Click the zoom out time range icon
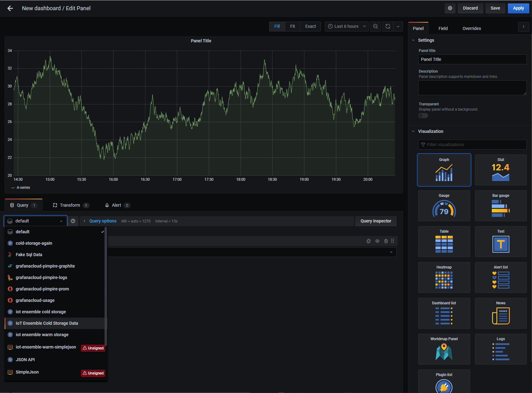The image size is (532, 393). (x=375, y=27)
